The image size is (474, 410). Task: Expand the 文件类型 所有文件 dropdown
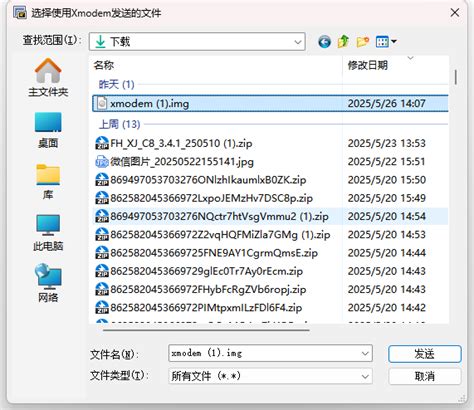[270, 376]
